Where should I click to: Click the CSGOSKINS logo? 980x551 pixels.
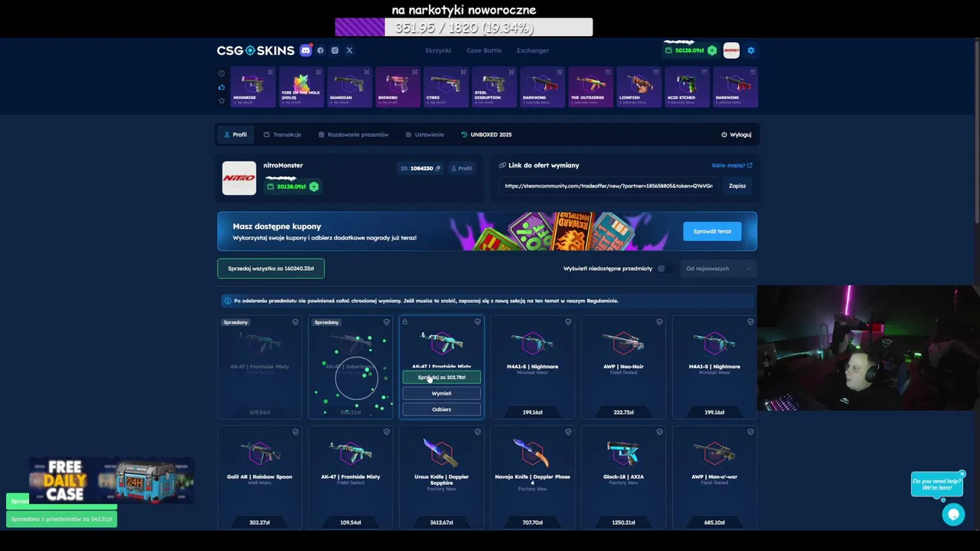pos(255,51)
